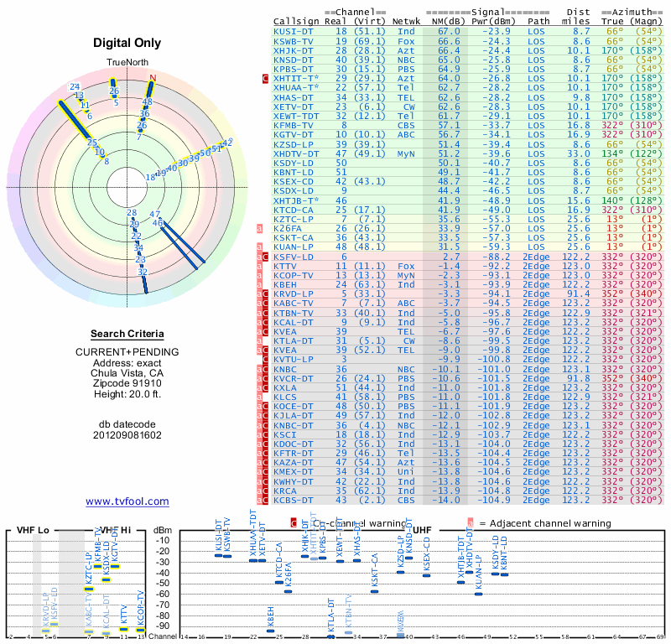Click the red C co-channel icon beside KCBS-DT
The image size is (671, 644).
tap(265, 501)
